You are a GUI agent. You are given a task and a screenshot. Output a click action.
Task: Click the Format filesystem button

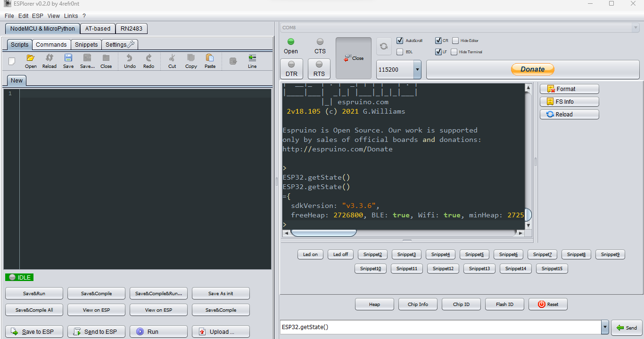[569, 89]
